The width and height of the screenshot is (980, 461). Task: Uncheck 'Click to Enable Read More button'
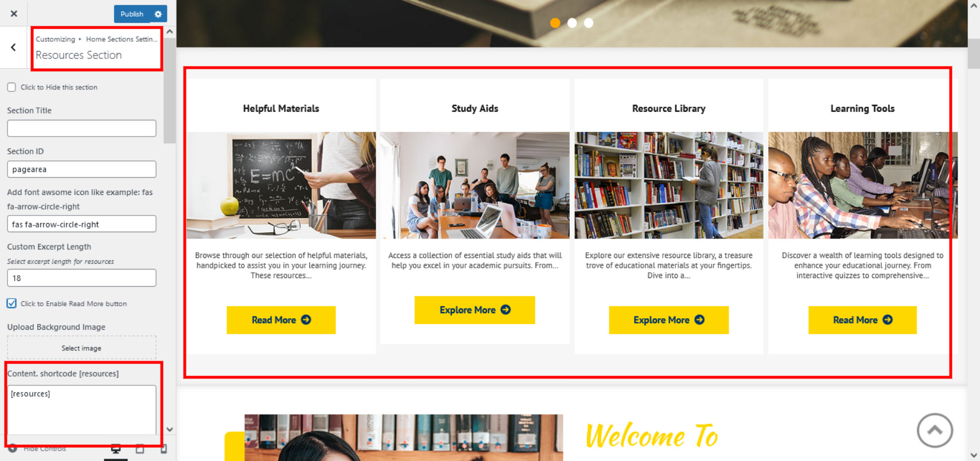(x=11, y=303)
